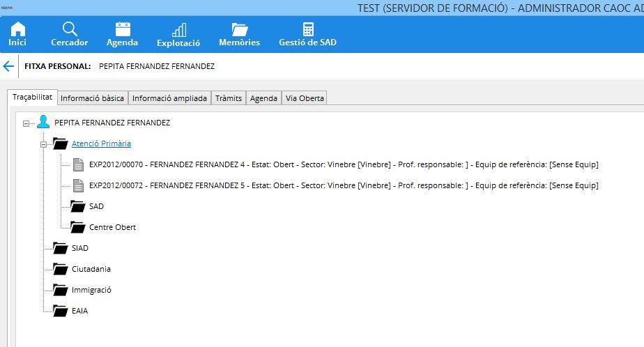Image resolution: width=644 pixels, height=347 pixels.
Task: Select the Immigració folder
Action: [91, 290]
